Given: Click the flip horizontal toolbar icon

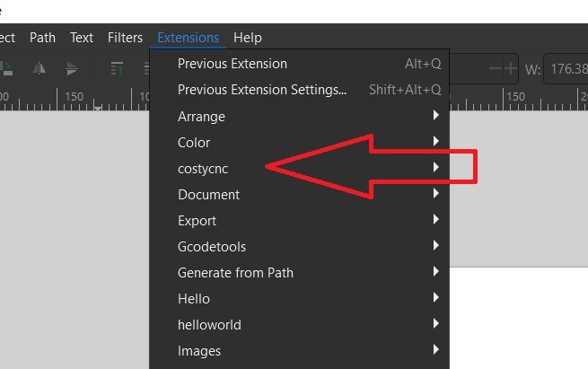Looking at the screenshot, I should (x=37, y=69).
